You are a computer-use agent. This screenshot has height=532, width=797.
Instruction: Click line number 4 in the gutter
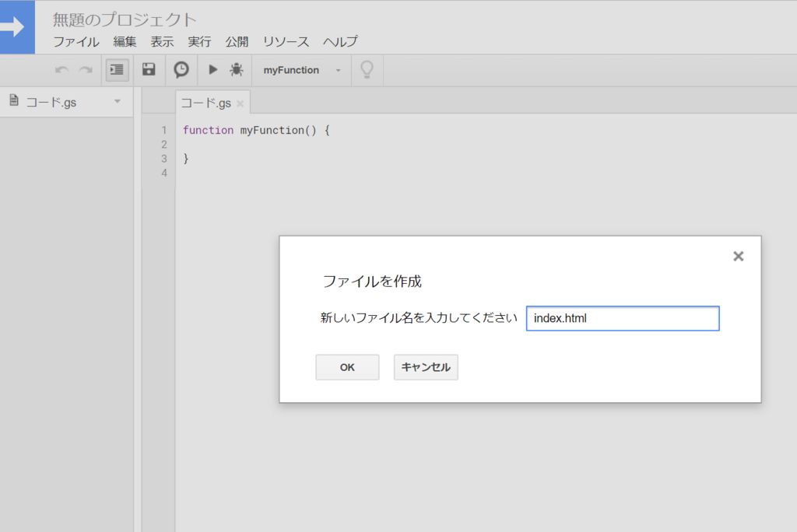[163, 173]
